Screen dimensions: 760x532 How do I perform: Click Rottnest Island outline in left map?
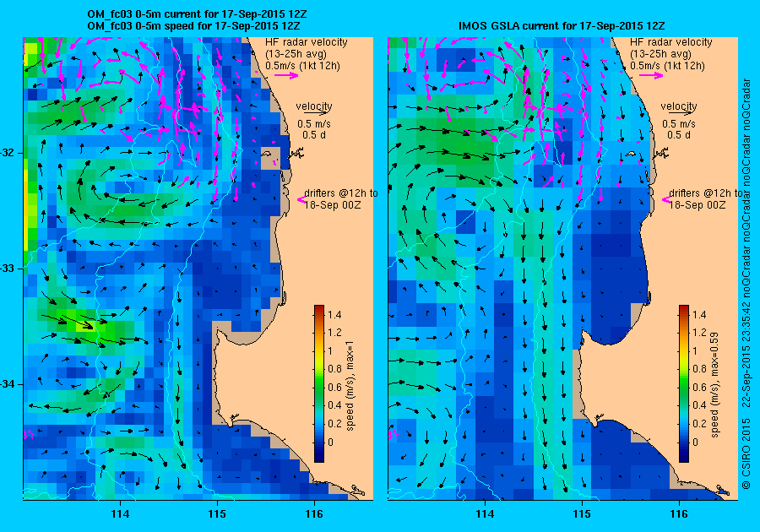pyautogui.click(x=266, y=154)
